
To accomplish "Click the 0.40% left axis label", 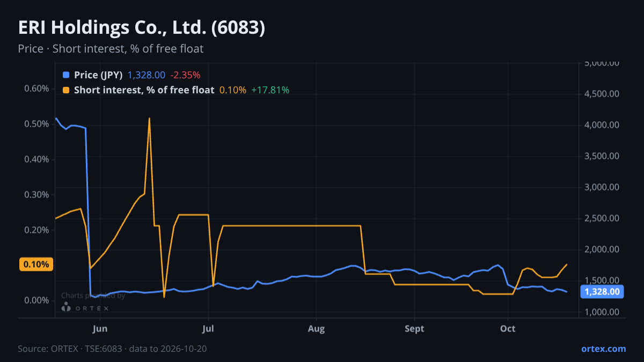I will 36,159.
